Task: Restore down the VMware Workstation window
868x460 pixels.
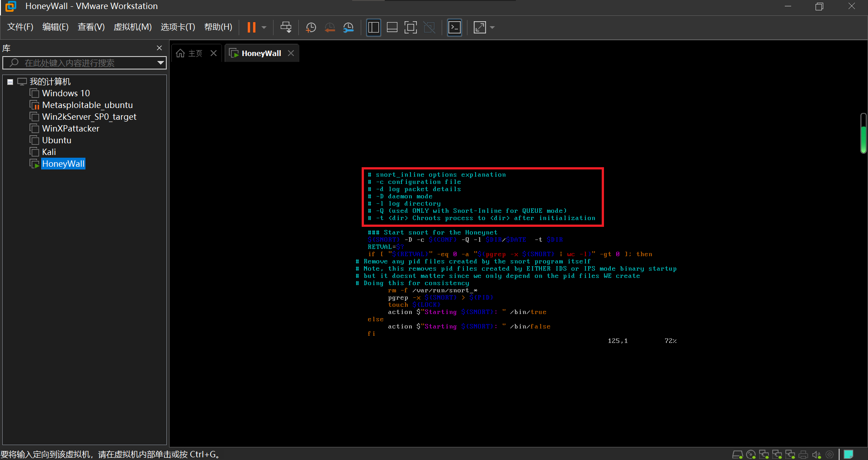Action: (x=819, y=6)
